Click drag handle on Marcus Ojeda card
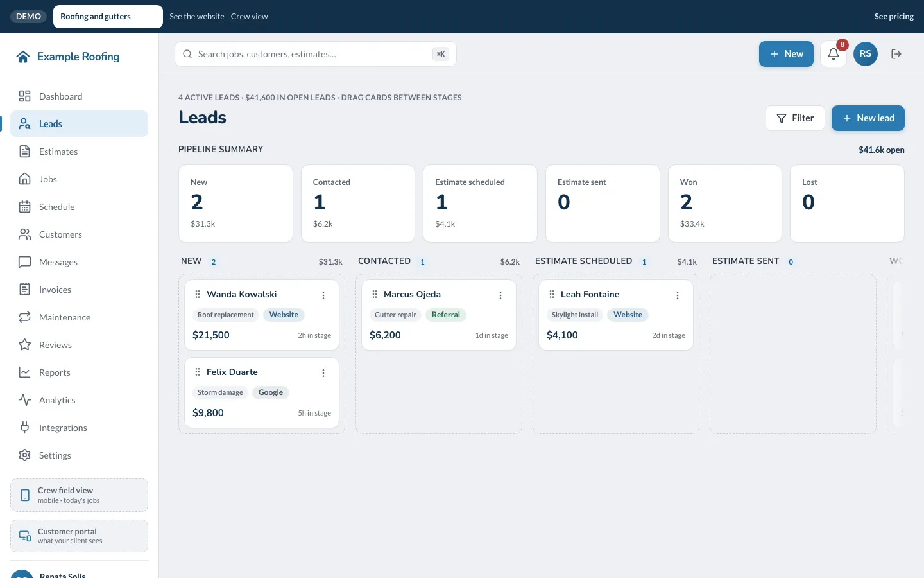 [375, 294]
